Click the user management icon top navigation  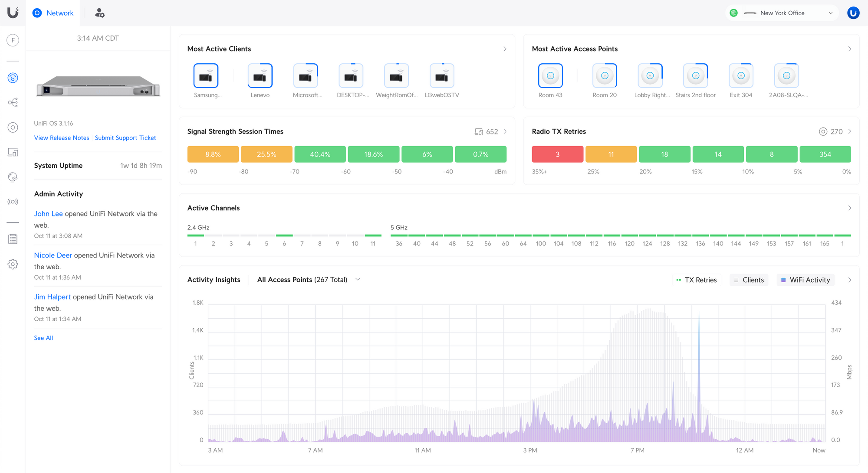click(100, 13)
